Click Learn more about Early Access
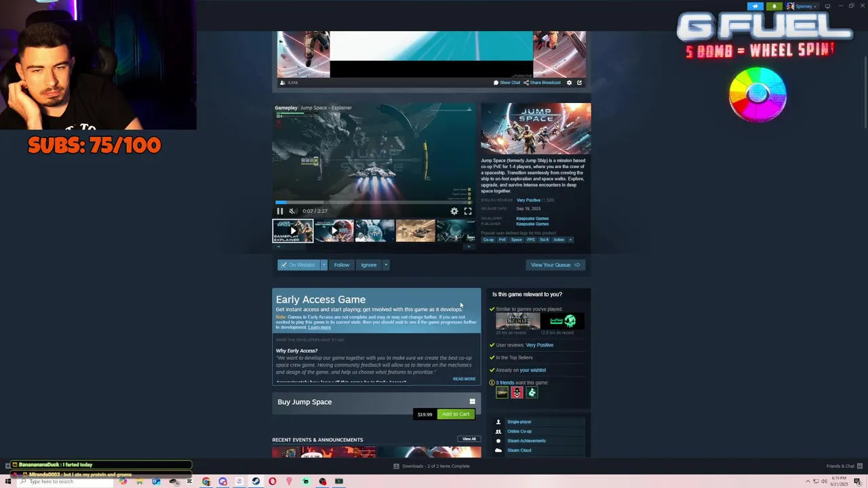The image size is (868, 488). pos(319,327)
